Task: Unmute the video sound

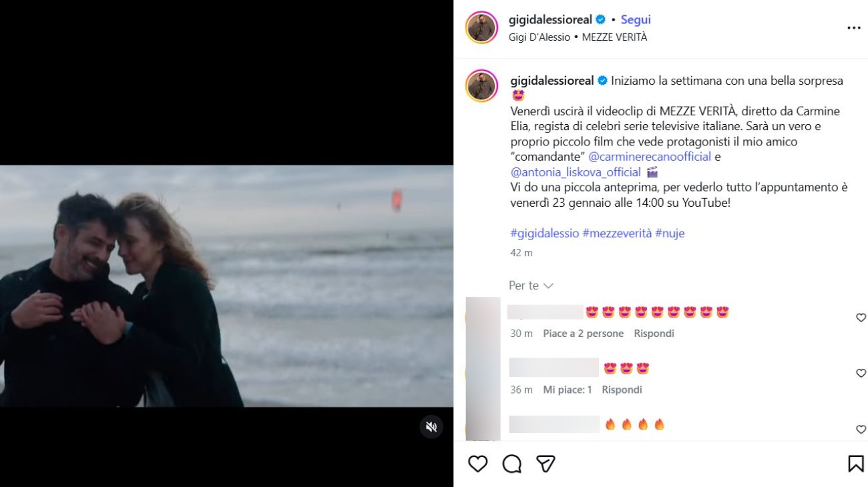Action: point(431,426)
